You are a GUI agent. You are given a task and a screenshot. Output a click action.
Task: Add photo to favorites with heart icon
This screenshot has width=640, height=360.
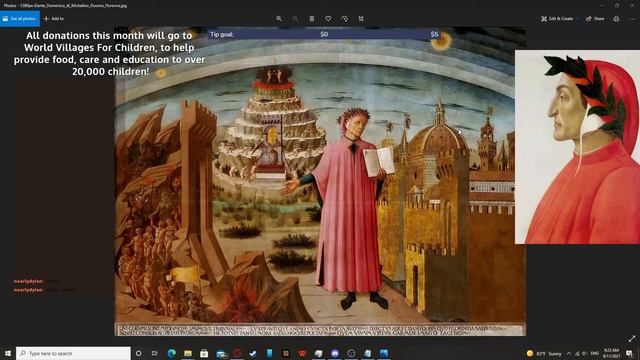pos(328,19)
